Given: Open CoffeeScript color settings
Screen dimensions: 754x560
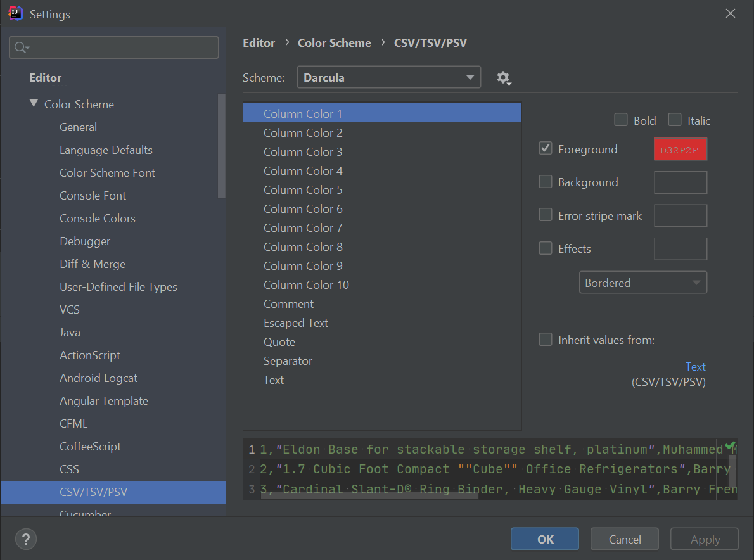Looking at the screenshot, I should point(90,447).
